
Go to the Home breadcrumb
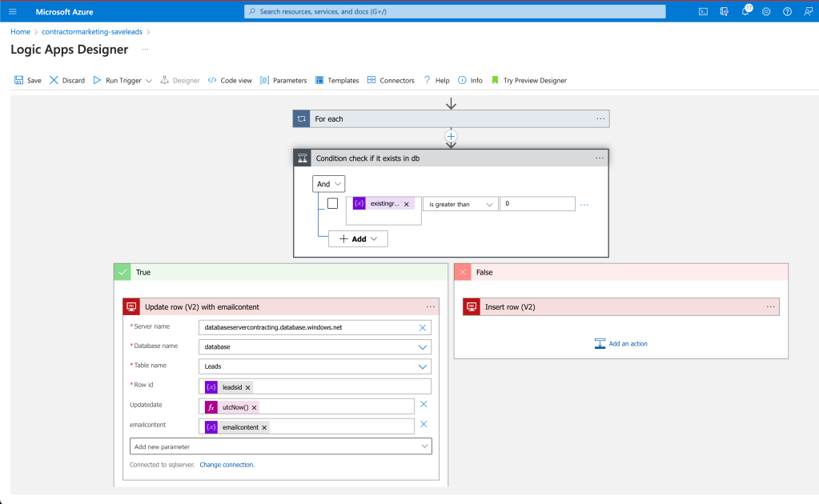coord(20,32)
